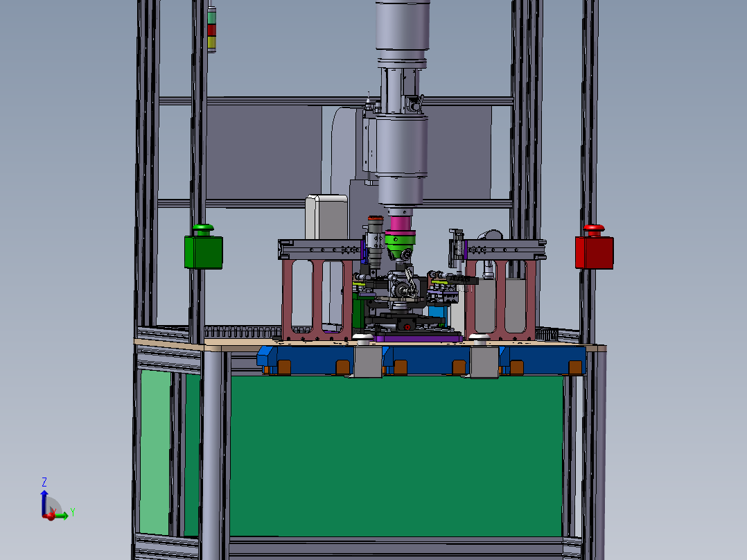
Task: Select the right gray block on blue rail
Action: point(484,362)
